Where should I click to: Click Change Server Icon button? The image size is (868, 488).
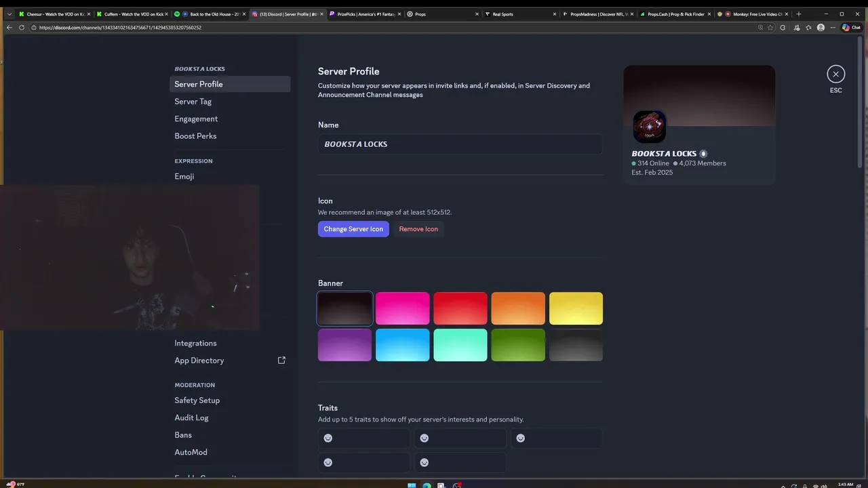pyautogui.click(x=353, y=229)
